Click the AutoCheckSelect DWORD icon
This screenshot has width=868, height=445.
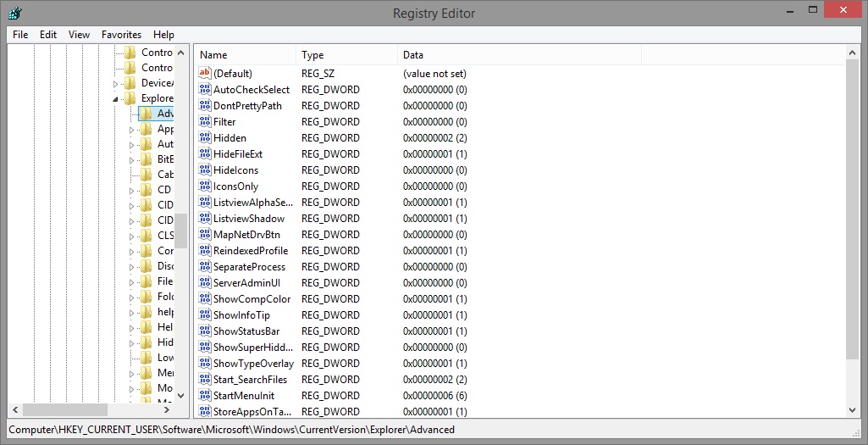205,89
